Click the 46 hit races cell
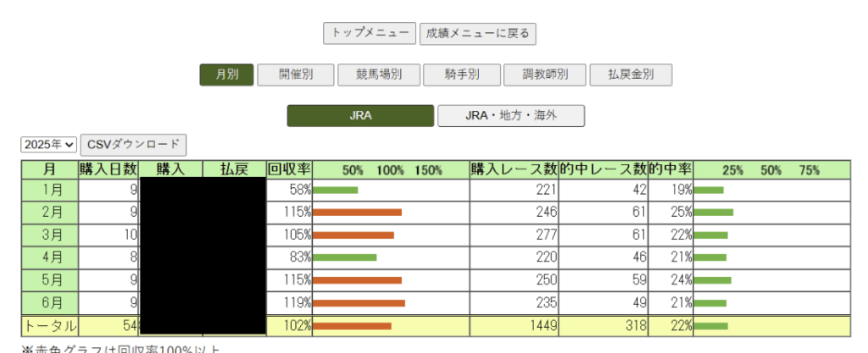This screenshot has width=868, height=353. (x=603, y=258)
